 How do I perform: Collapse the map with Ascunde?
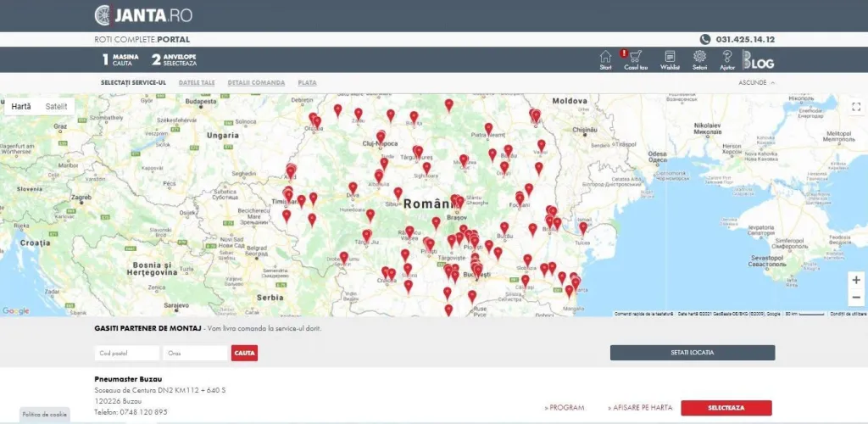click(756, 83)
